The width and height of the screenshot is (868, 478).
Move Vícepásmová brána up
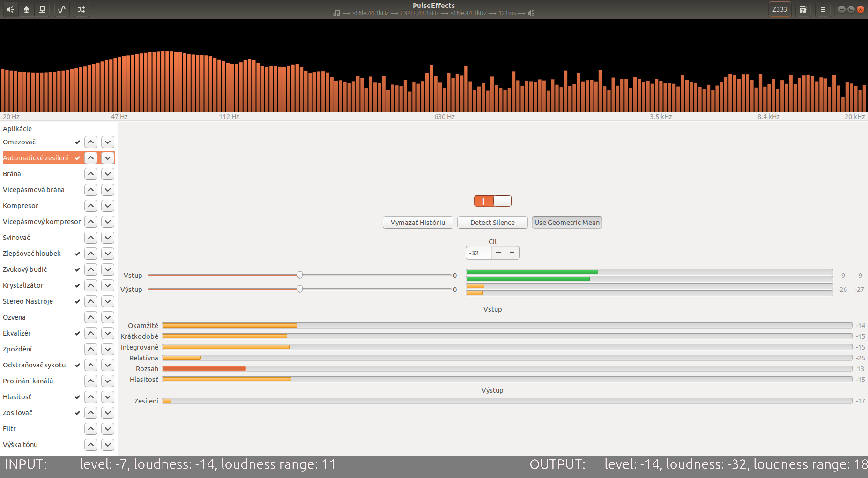tap(91, 190)
